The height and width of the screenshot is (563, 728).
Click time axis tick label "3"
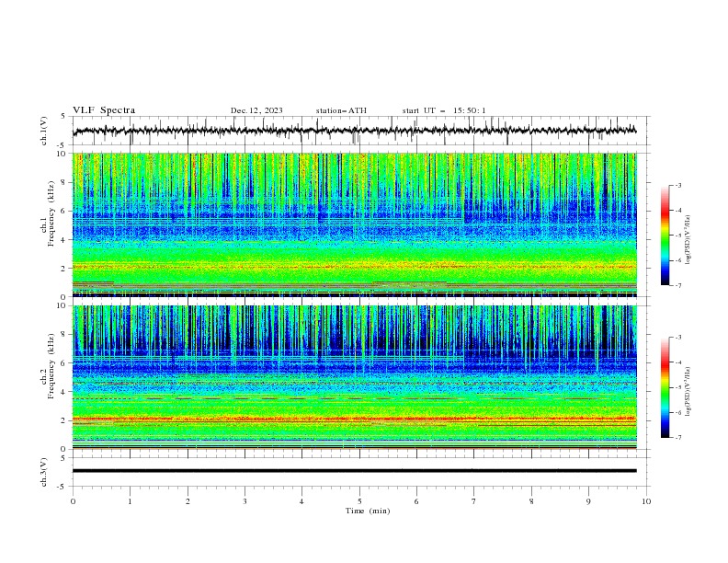tap(245, 501)
